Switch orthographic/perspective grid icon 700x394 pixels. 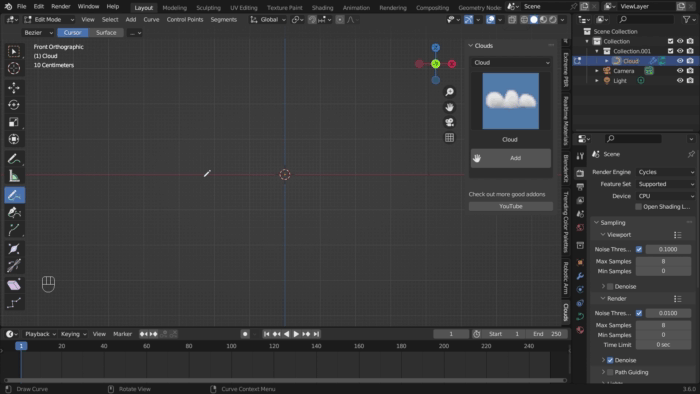tap(450, 138)
